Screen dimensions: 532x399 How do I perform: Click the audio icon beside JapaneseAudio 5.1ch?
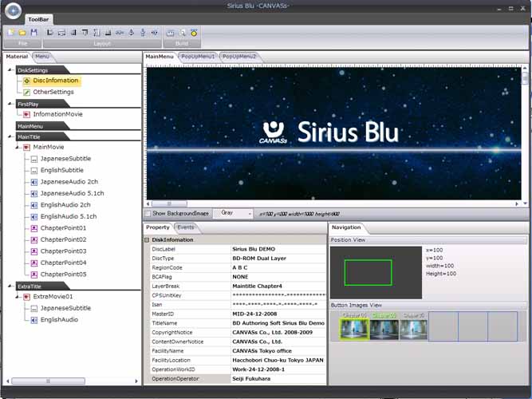click(x=34, y=194)
